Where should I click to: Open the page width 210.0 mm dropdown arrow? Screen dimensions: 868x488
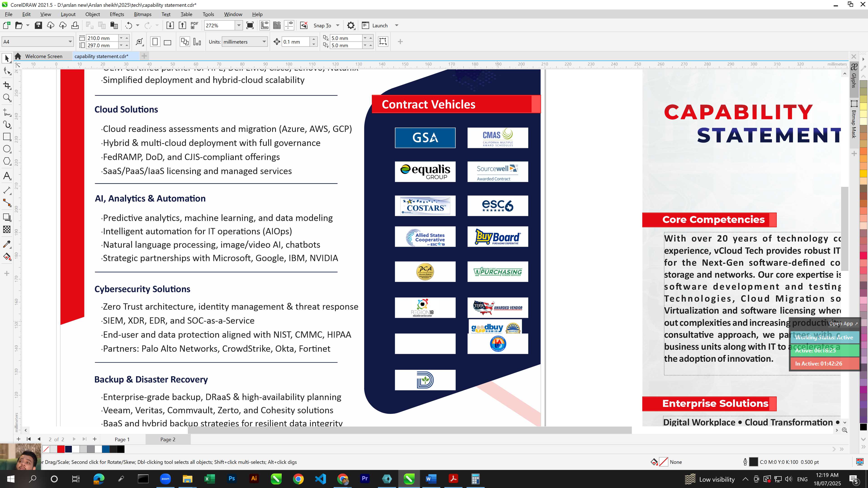coord(121,38)
